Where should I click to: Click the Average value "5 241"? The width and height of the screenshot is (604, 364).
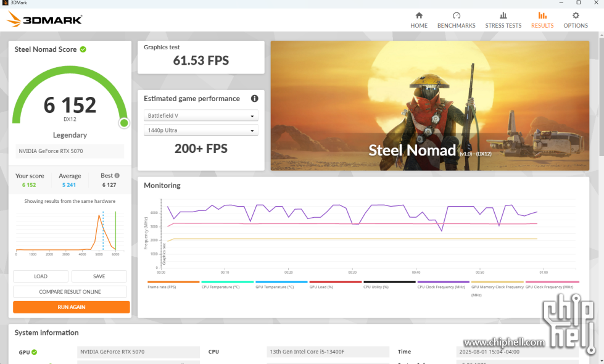pos(69,185)
